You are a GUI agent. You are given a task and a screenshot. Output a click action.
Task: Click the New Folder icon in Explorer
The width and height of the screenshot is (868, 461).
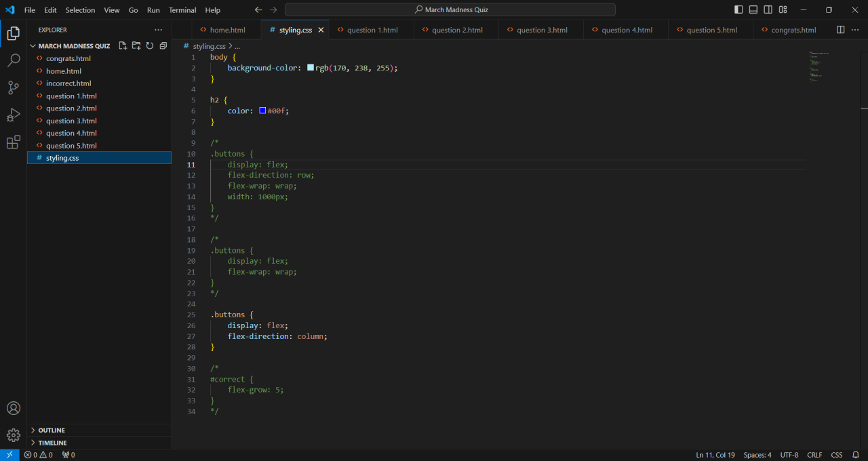click(x=136, y=46)
